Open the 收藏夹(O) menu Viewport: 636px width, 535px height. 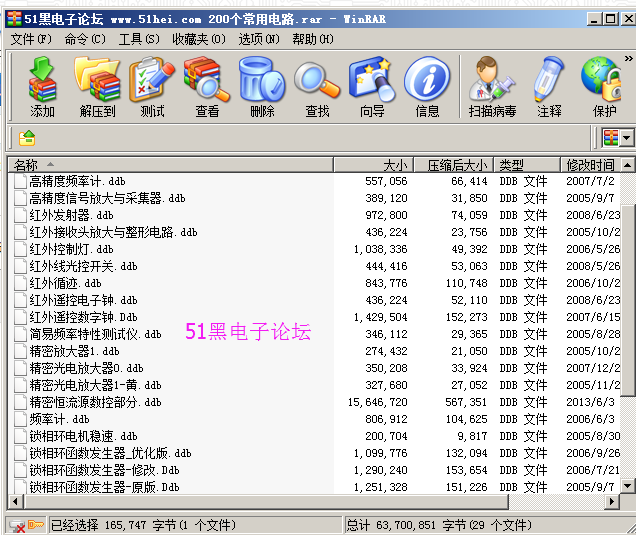click(x=198, y=39)
